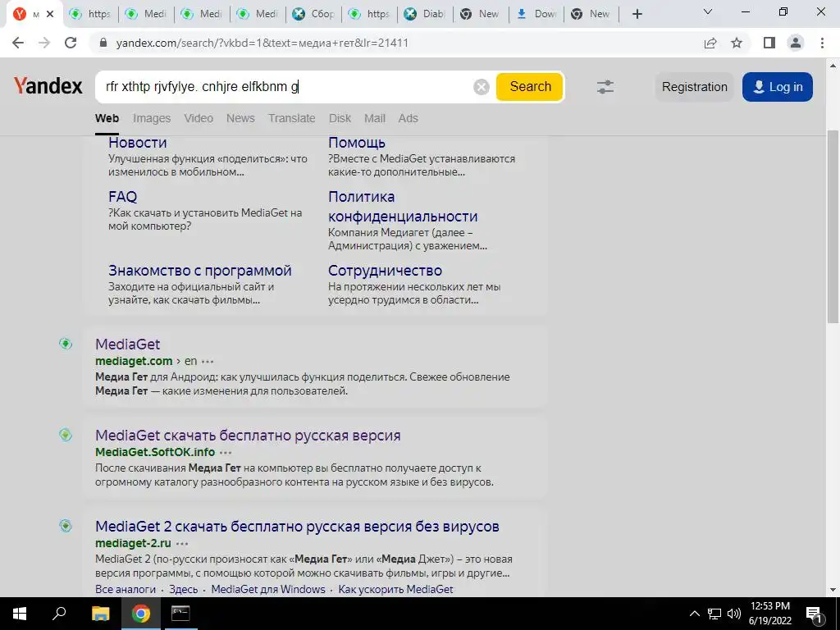This screenshot has width=840, height=630.
Task: Focus the Yandex search input field
Action: [284, 87]
